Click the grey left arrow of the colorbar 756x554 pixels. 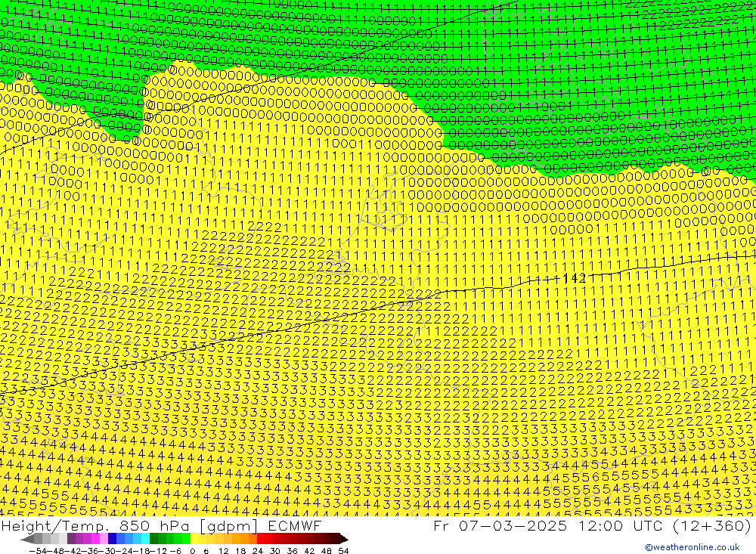[27, 540]
